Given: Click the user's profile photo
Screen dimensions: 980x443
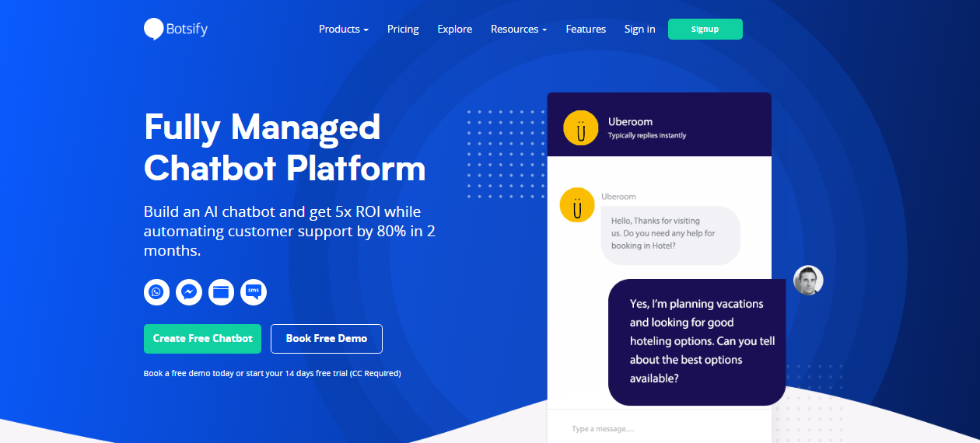Looking at the screenshot, I should (808, 281).
